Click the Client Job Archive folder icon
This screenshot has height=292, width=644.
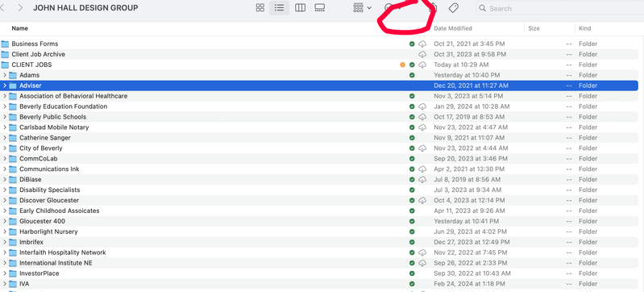tap(5, 54)
